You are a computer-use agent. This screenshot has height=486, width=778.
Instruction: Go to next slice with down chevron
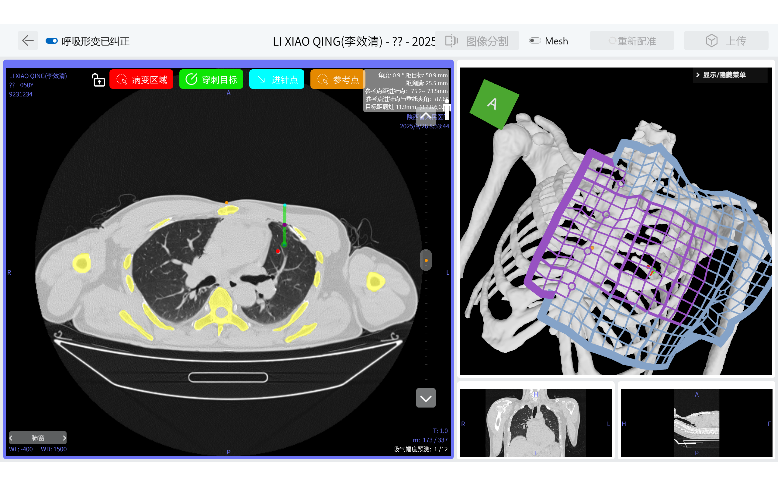coord(426,398)
